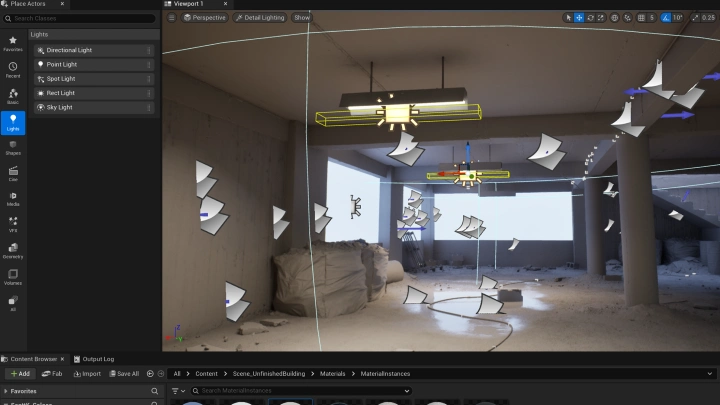This screenshot has height=405, width=720.
Task: Open the Media category icon
Action: pos(13,199)
